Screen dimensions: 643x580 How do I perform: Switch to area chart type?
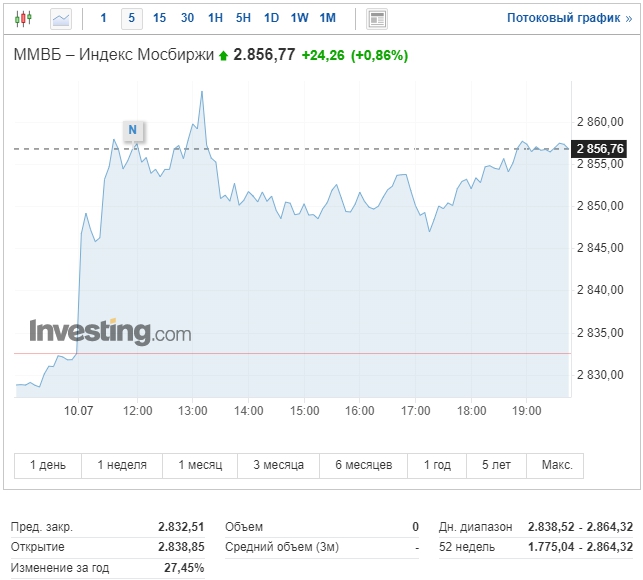(x=61, y=19)
